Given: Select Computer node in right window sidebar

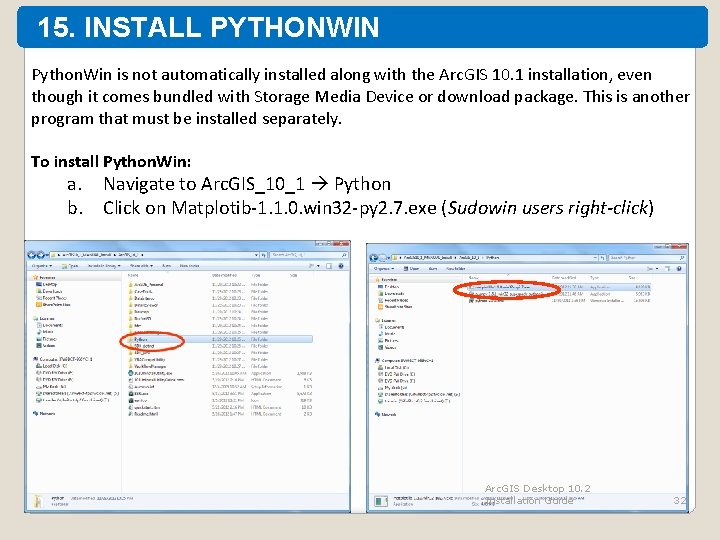Looking at the screenshot, I should coord(404,360).
